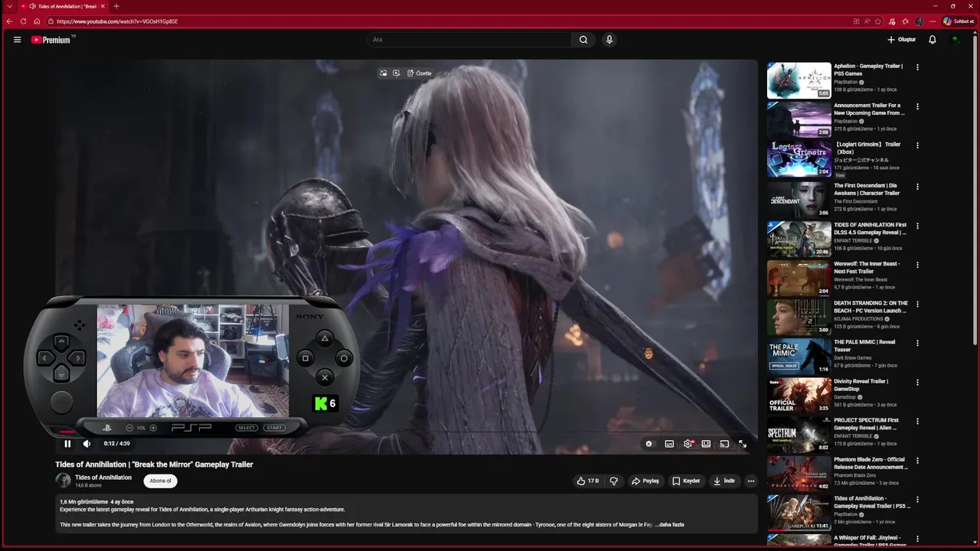Click İndir download button

724,481
